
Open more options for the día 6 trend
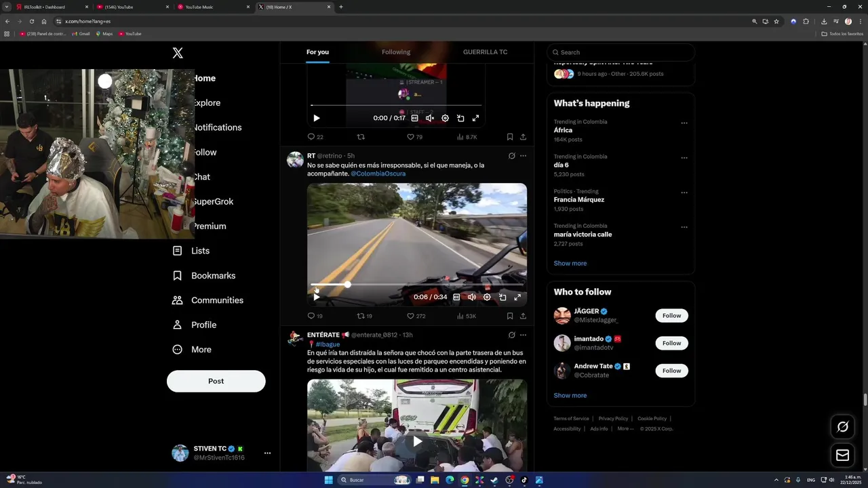[684, 158]
